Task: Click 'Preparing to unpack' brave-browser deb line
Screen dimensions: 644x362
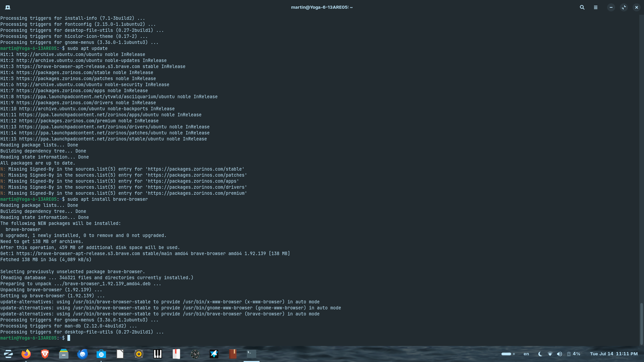Action: (x=81, y=284)
